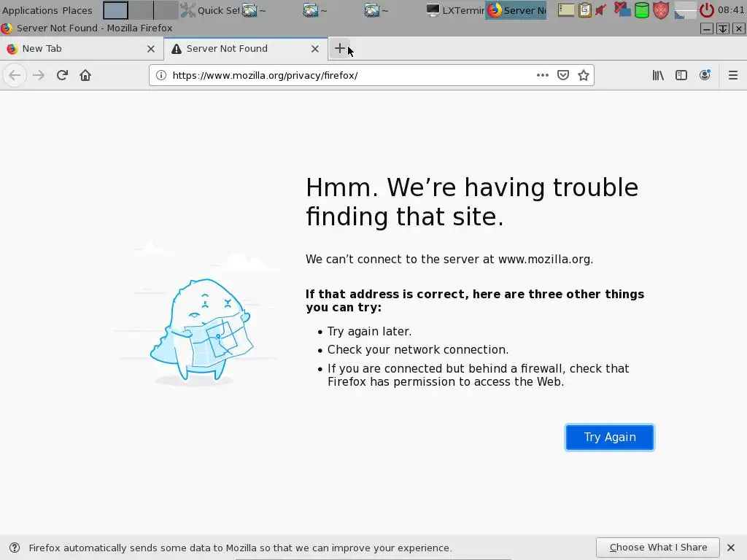Close the Server Not Found tab
The width and height of the screenshot is (747, 560).
click(315, 49)
